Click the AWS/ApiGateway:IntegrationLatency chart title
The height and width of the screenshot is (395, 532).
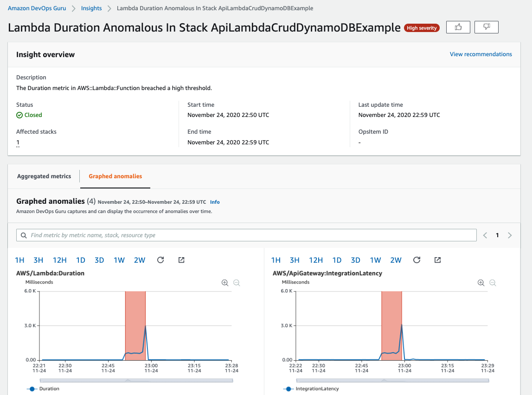327,273
